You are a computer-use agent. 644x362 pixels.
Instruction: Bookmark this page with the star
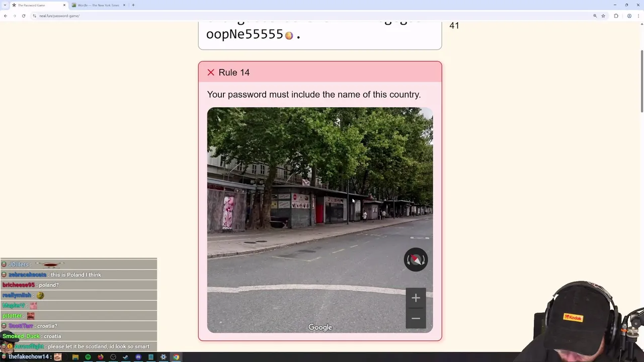coord(603,16)
